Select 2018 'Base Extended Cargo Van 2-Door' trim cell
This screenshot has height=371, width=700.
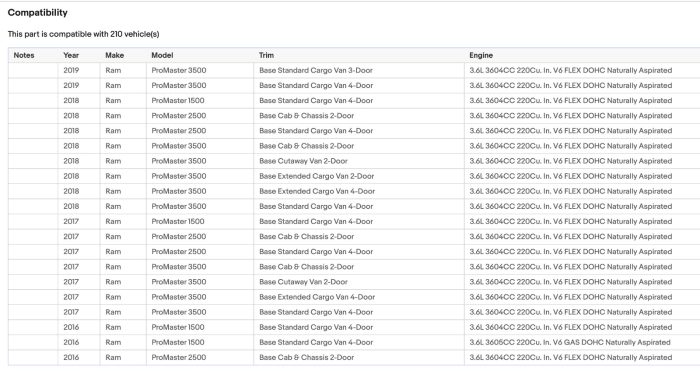(x=317, y=176)
